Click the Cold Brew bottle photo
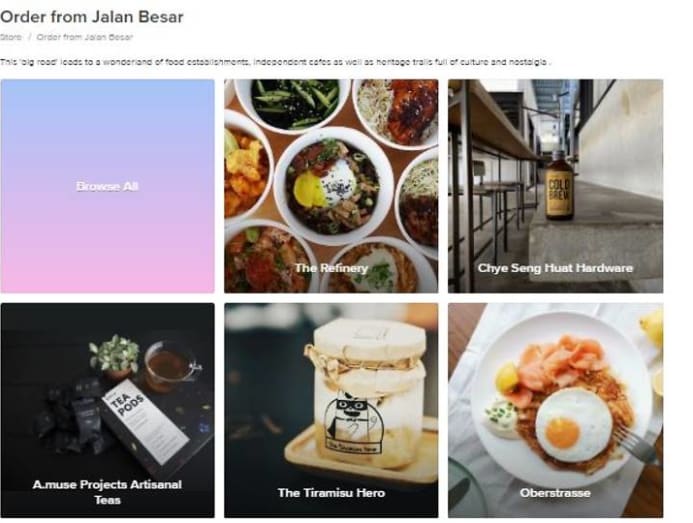Screen dimensions: 693x523 coord(560,186)
